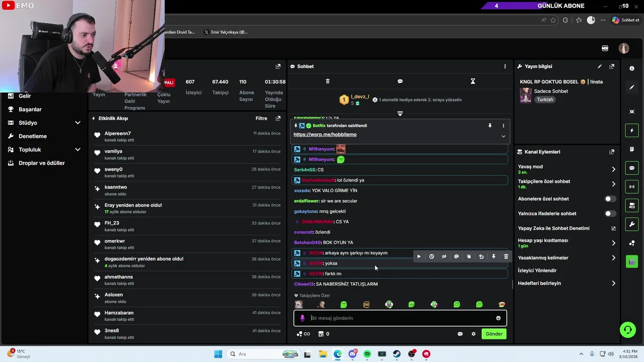The height and width of the screenshot is (362, 644).
Task: Open Hesap yaşı kısıtlaması arrow
Action: pyautogui.click(x=613, y=243)
